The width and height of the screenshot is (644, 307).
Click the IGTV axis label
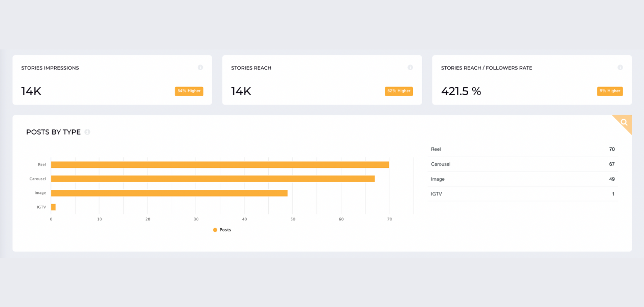(x=41, y=207)
